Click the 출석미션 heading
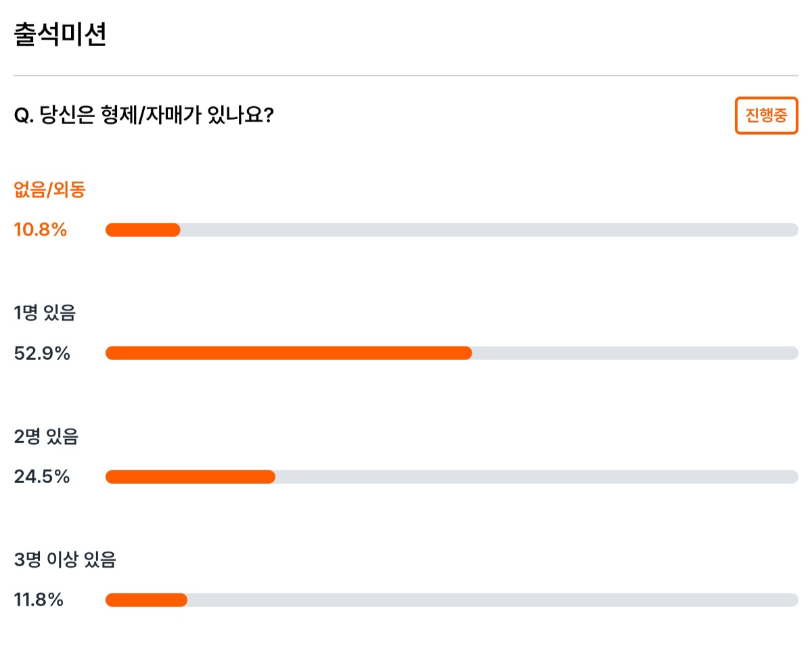 tap(60, 36)
